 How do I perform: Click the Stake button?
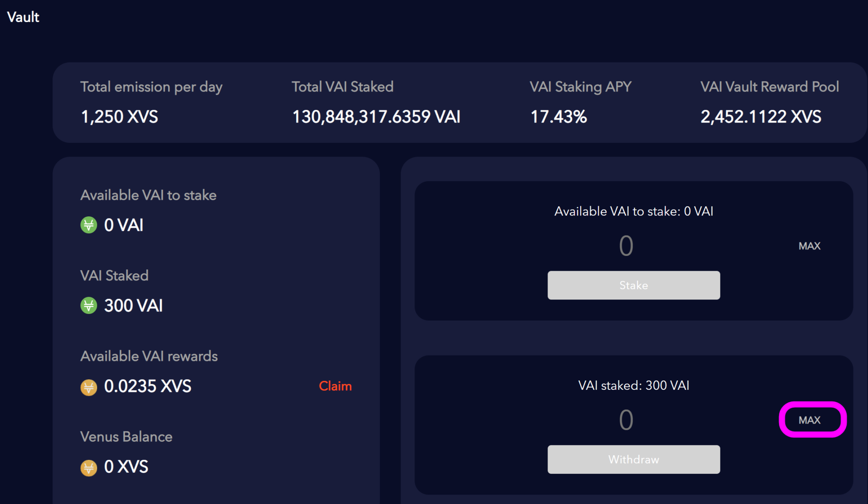coord(634,285)
